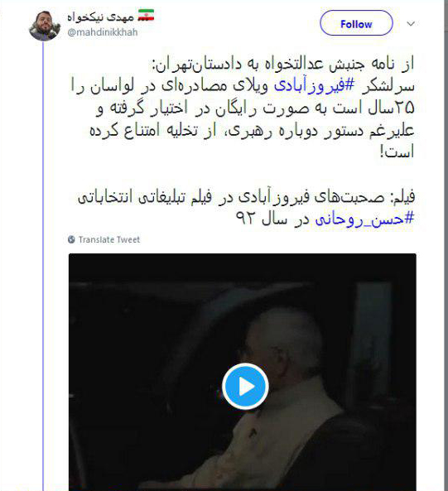This screenshot has height=491, width=448.
Task: Click the Iran flag emoji beside the name
Action: pyautogui.click(x=146, y=16)
